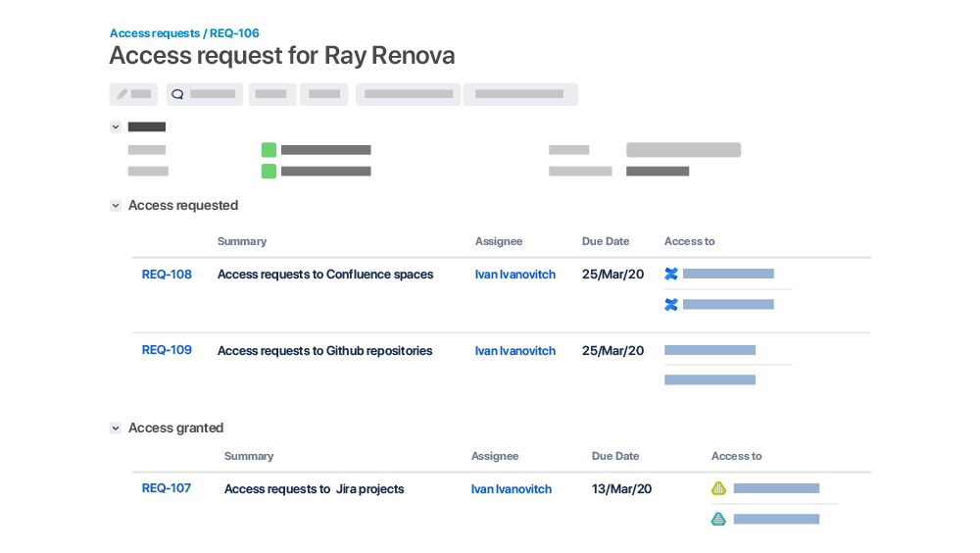Click second Confluence icon in REQ-108 row
Screen dimensions: 980x553
coord(671,304)
